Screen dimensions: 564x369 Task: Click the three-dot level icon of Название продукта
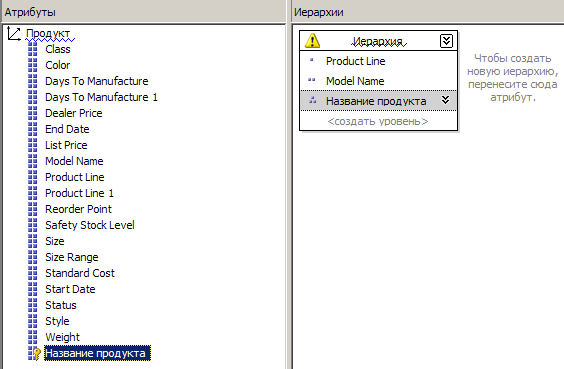point(312,100)
